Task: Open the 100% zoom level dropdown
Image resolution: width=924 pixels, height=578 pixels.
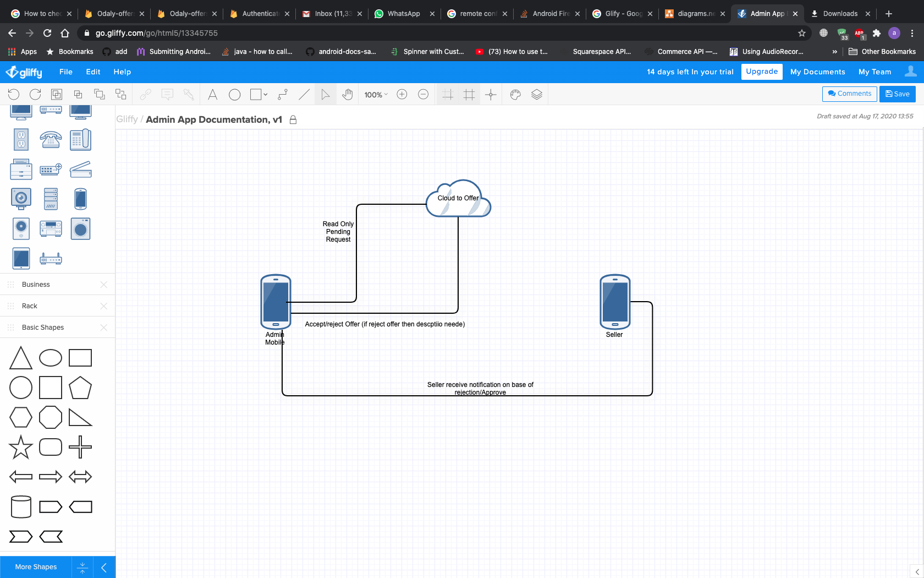Action: tap(376, 95)
